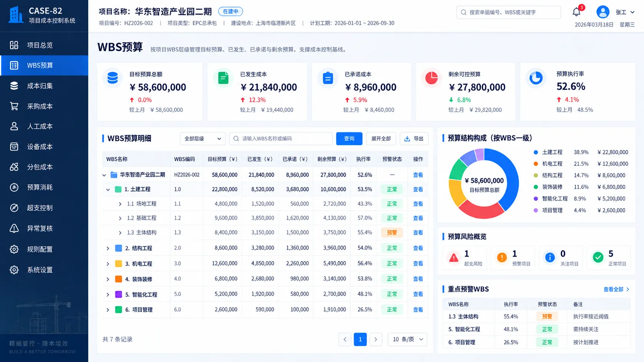Click the 超支风险 red warning icon
This screenshot has width=644, height=362.
click(454, 258)
